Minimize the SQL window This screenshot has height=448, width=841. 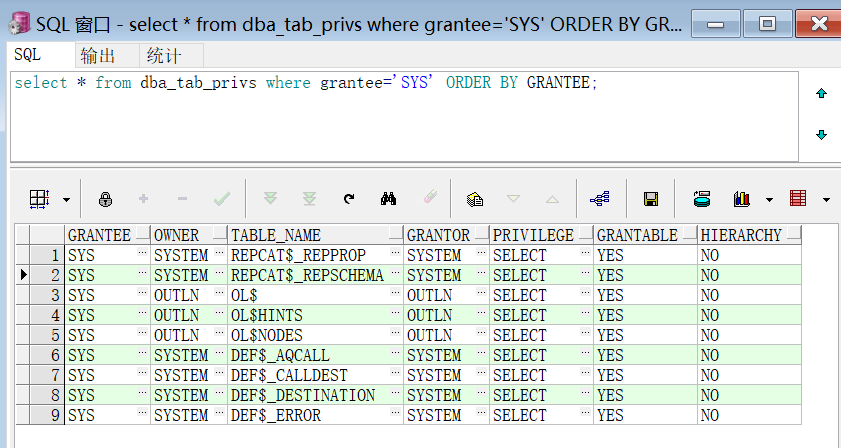715,24
